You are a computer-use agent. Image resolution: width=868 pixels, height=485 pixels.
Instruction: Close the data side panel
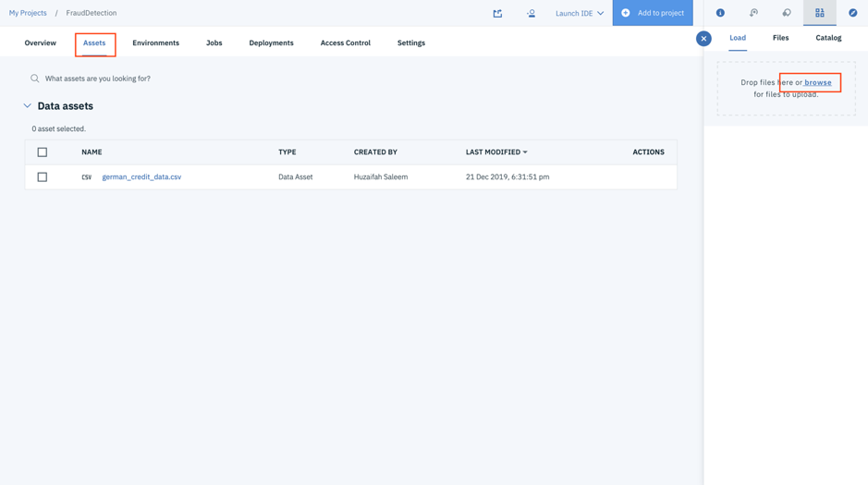pyautogui.click(x=703, y=39)
